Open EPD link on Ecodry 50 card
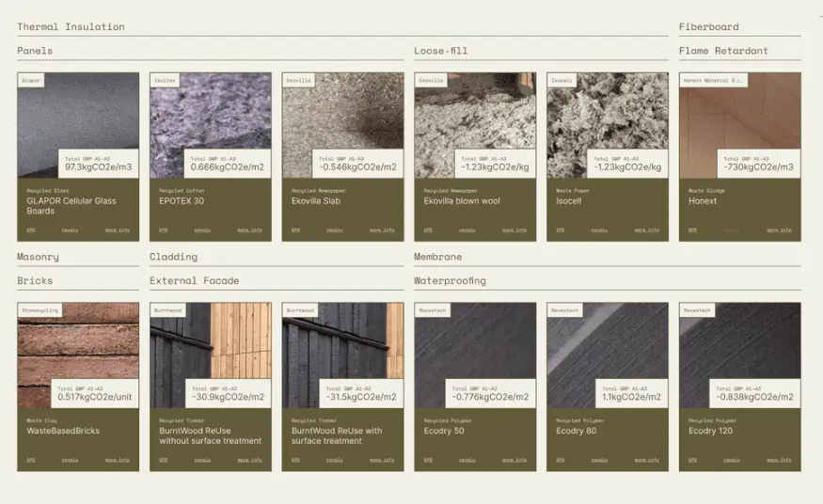 click(428, 460)
